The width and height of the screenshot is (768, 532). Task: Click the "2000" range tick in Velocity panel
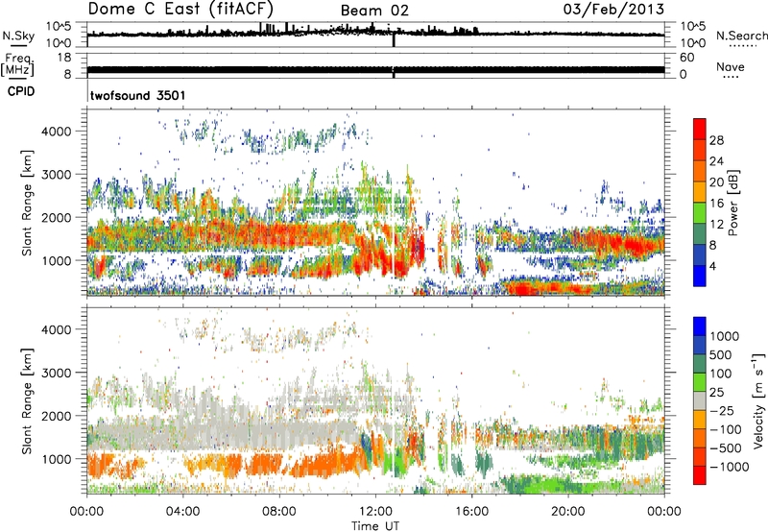[x=56, y=416]
